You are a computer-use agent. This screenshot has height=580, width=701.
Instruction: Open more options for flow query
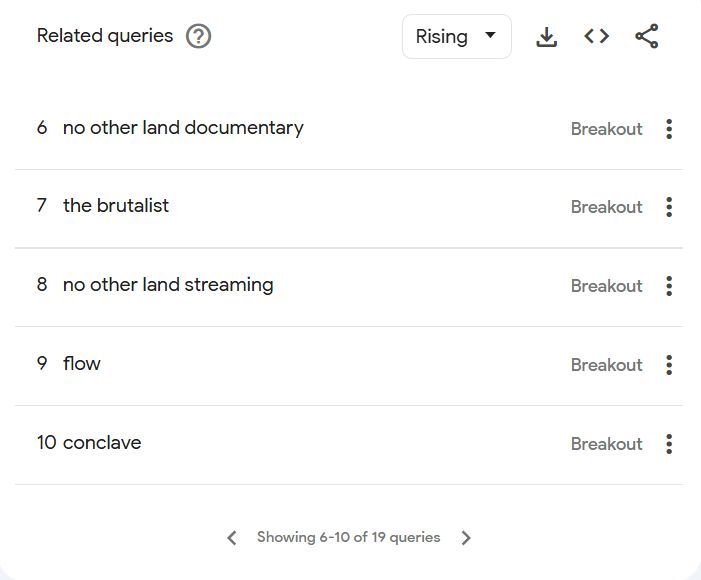(669, 365)
